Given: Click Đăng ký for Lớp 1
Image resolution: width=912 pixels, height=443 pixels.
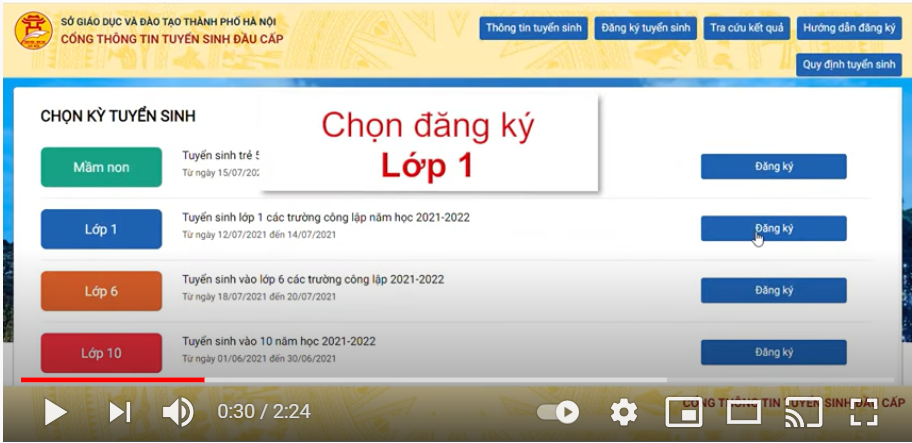Looking at the screenshot, I should click(x=774, y=228).
